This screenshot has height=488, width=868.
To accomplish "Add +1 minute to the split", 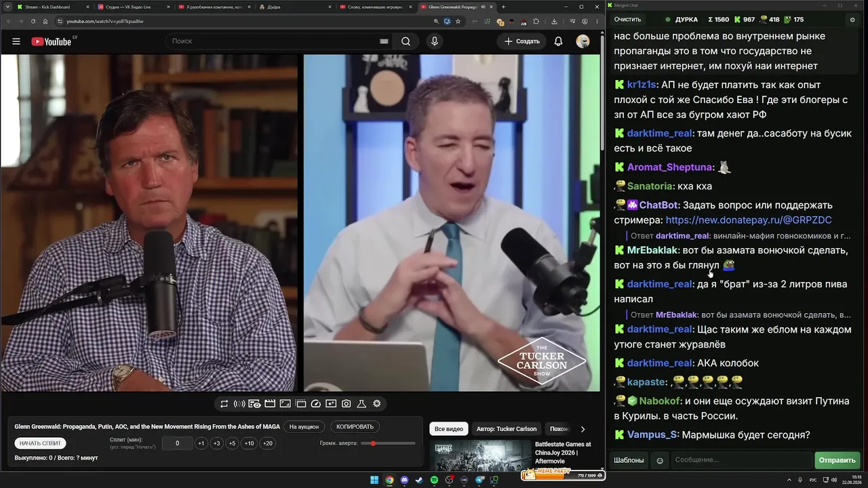I will (x=201, y=443).
